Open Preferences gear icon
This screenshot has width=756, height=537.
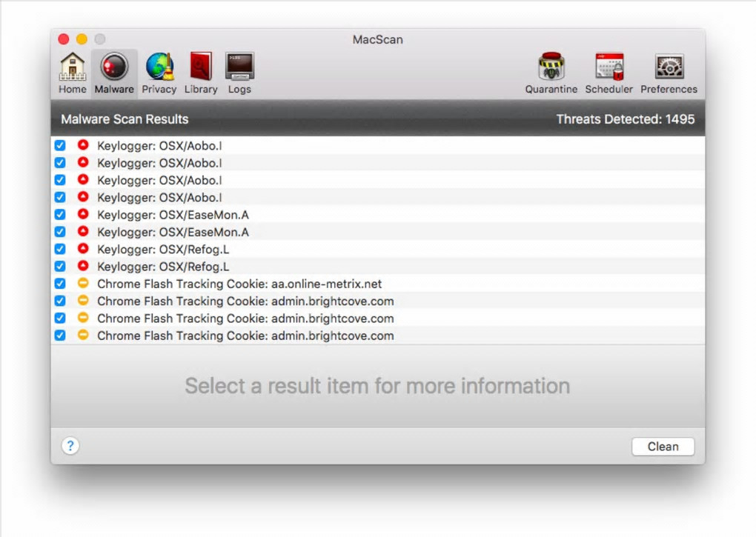coord(669,73)
